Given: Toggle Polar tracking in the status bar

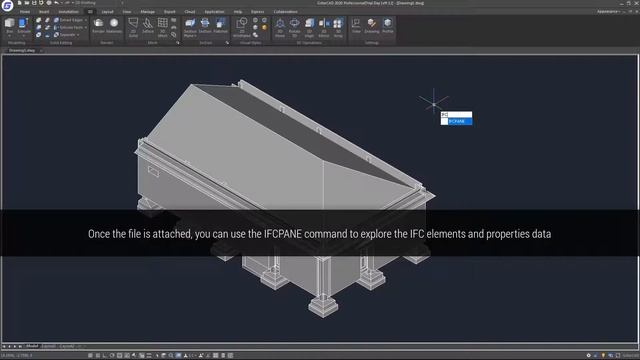Looking at the screenshot, I should tap(112, 356).
